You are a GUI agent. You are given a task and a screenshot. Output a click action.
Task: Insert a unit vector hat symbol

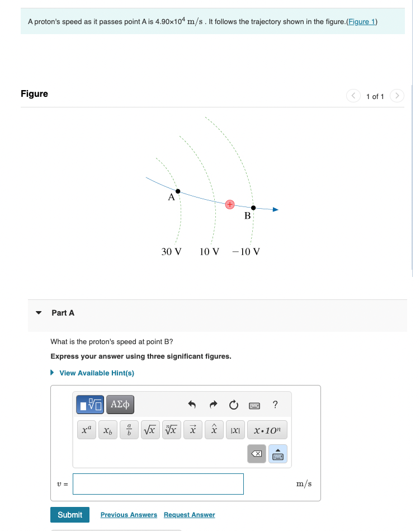[214, 430]
